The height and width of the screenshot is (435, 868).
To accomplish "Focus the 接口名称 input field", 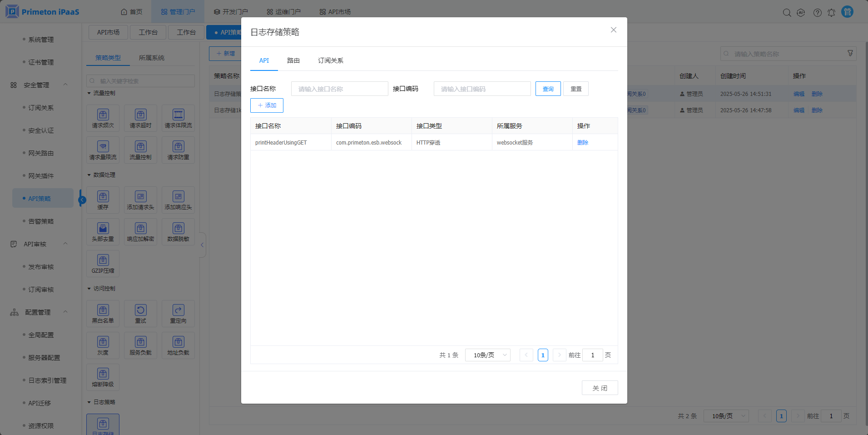I will 339,89.
